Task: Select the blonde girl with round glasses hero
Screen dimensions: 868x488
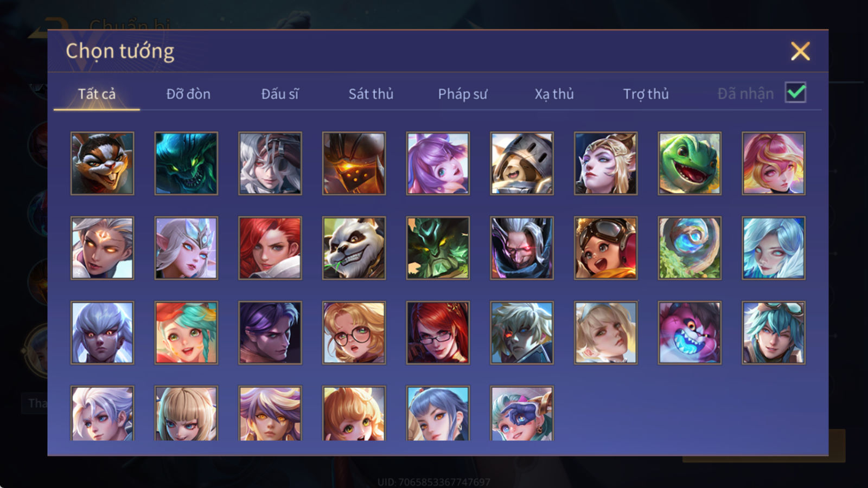Action: (354, 332)
